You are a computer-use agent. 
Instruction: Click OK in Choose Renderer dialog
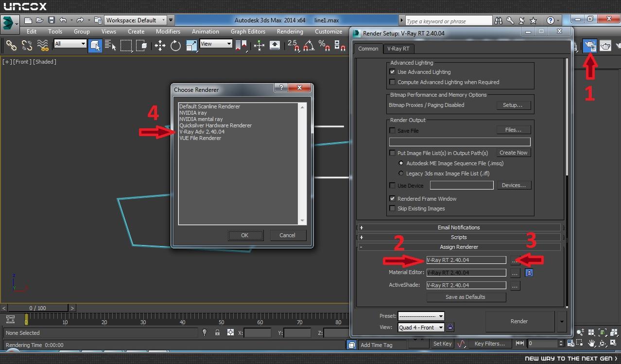tap(245, 235)
